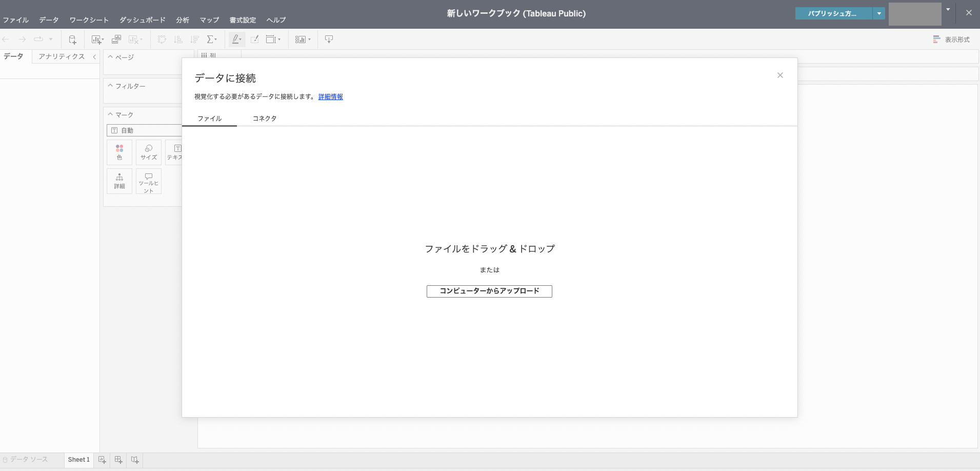Create a new worksheet using the toolbar icon
The image size is (980, 471).
(x=95, y=39)
